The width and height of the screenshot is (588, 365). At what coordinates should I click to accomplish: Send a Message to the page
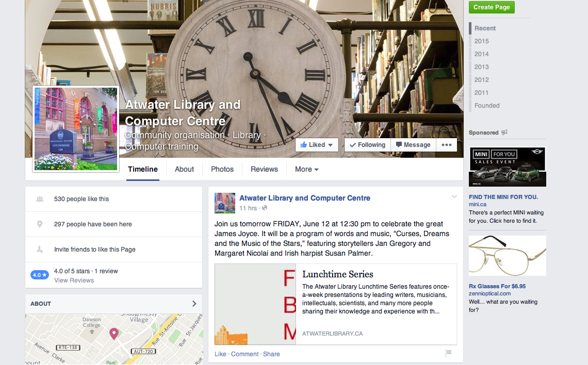(x=413, y=145)
